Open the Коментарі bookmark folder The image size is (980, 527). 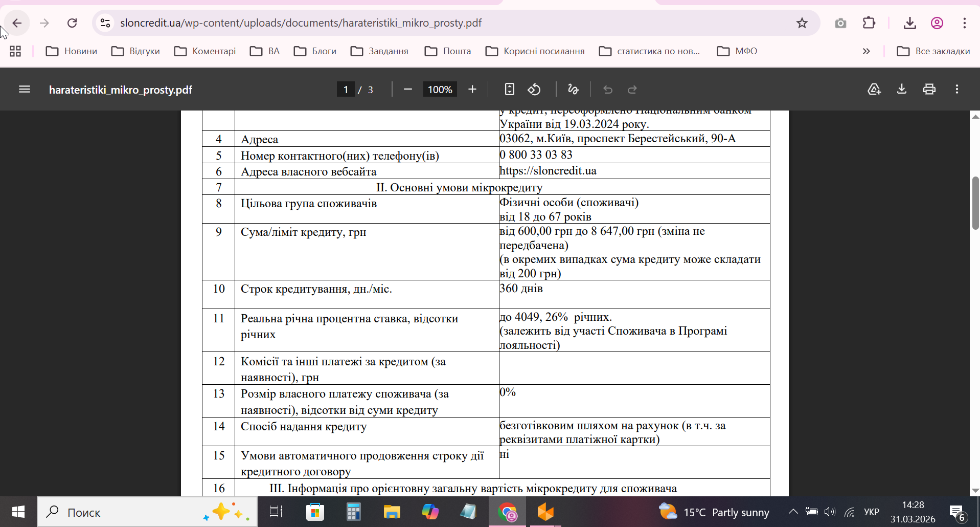tap(205, 51)
